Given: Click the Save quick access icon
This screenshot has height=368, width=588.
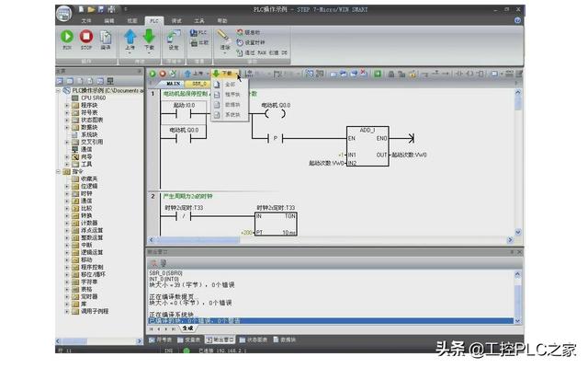Looking at the screenshot, I should click(101, 9).
